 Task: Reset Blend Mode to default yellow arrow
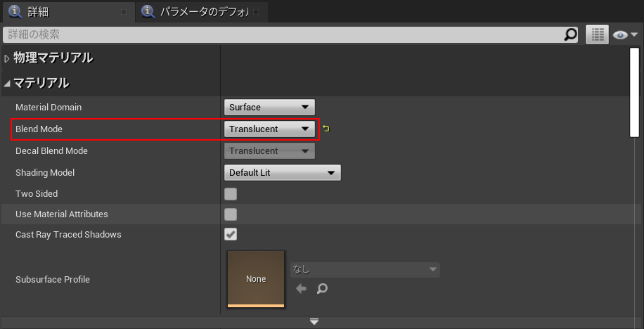pyautogui.click(x=326, y=129)
